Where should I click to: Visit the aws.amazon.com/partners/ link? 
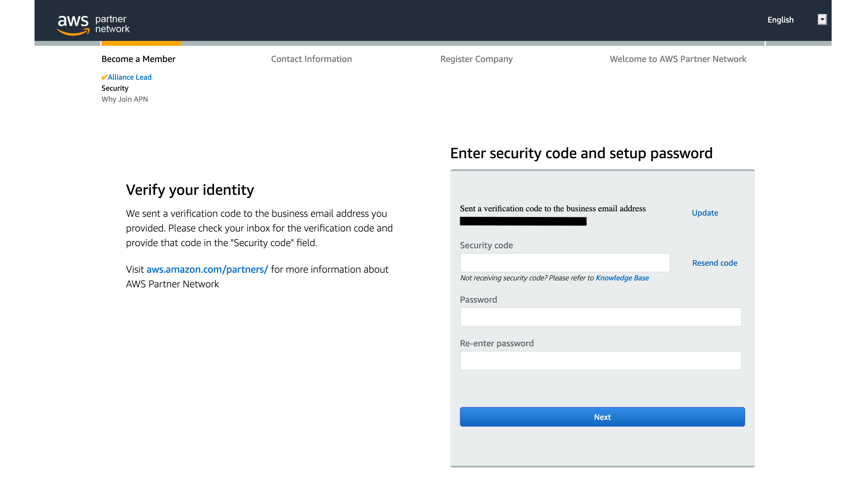(x=207, y=269)
